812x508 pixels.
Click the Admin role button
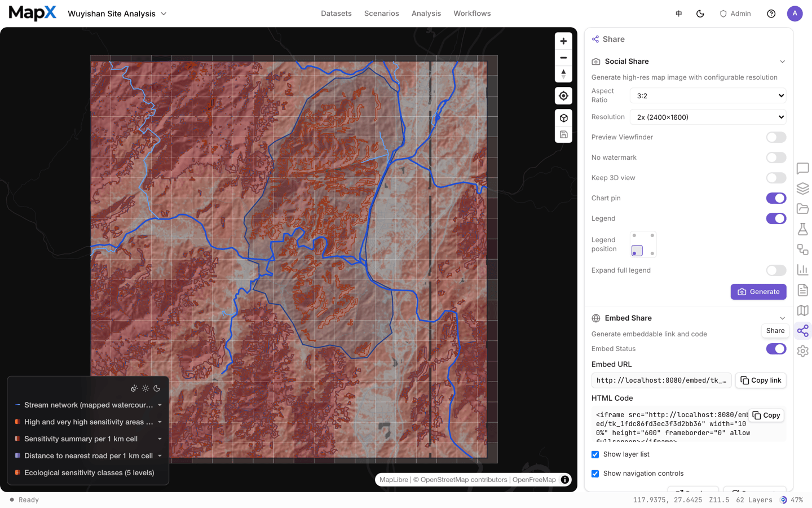[735, 14]
